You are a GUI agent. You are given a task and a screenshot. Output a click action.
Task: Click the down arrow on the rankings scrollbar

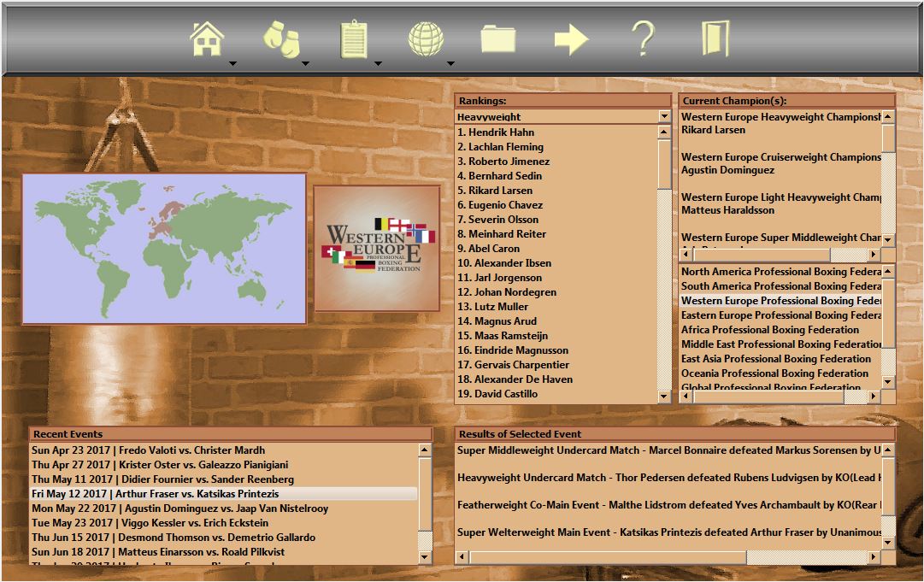(664, 395)
